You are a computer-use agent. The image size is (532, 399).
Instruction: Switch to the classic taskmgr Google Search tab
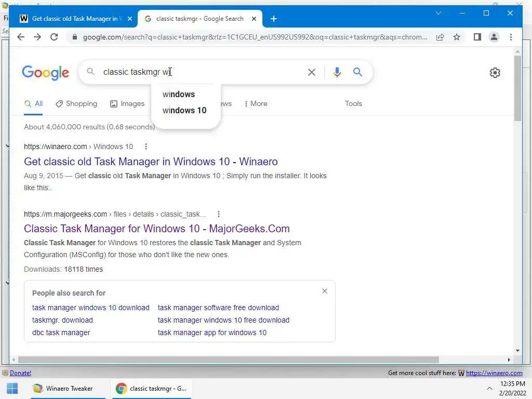click(200, 19)
